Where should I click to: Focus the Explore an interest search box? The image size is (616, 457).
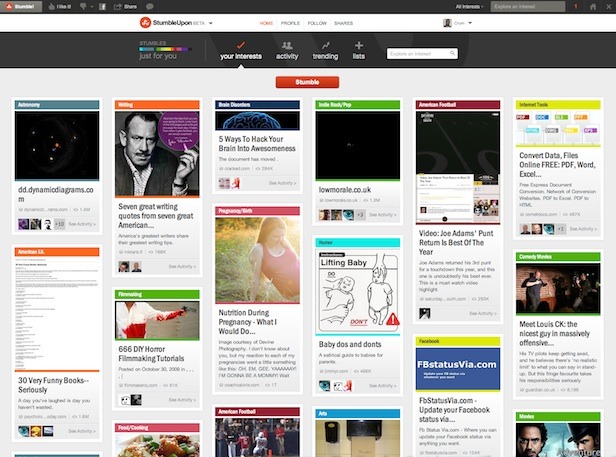tap(422, 53)
